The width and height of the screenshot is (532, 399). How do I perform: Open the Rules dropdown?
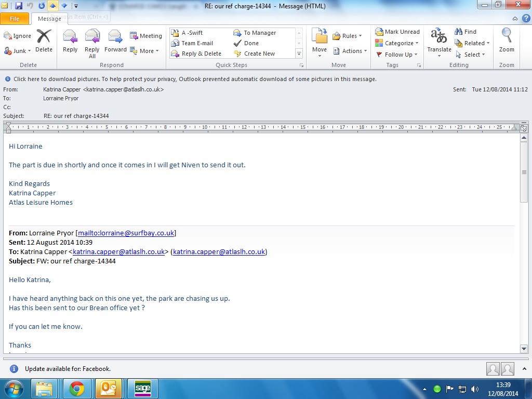[x=347, y=36]
